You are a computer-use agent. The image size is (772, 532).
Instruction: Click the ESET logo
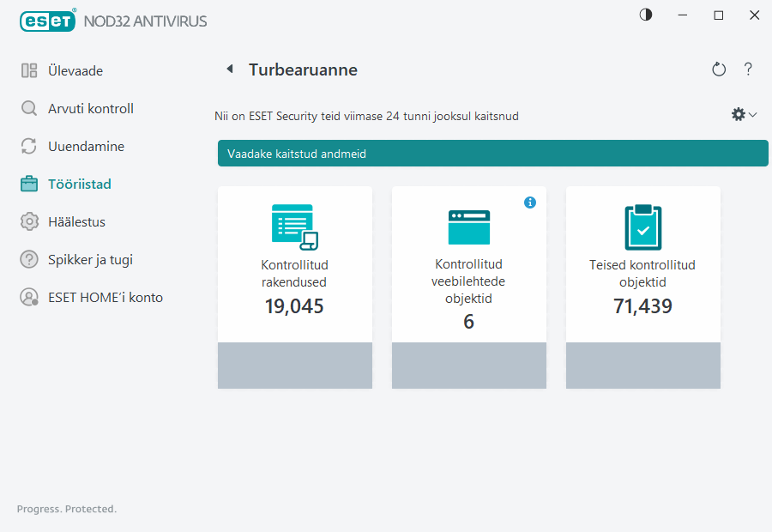[48, 21]
